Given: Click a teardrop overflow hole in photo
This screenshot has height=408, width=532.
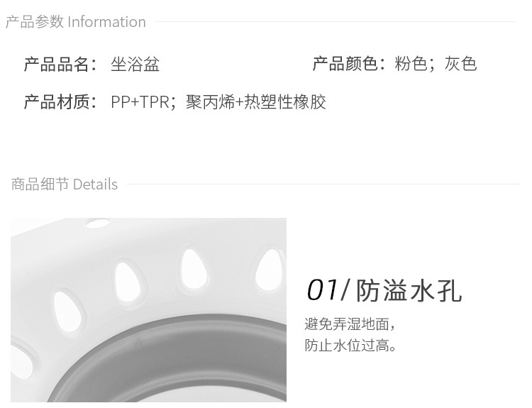Looking at the screenshot, I should tap(194, 270).
